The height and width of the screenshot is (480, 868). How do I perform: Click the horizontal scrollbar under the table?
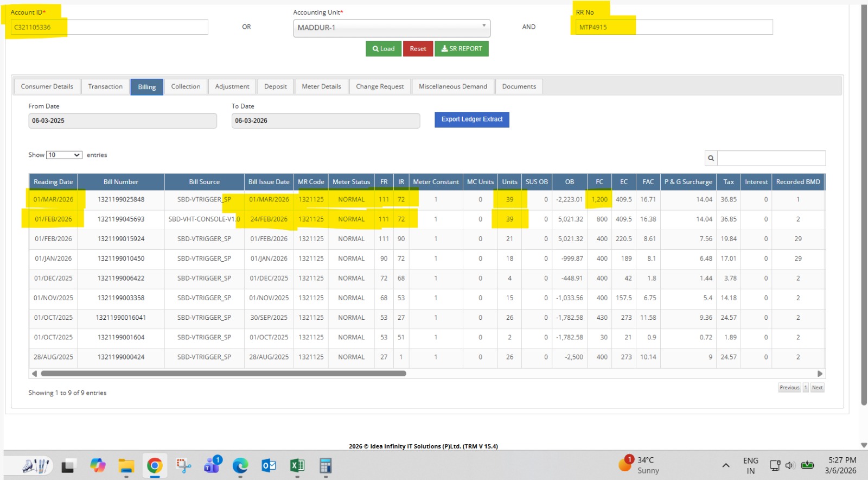pos(223,374)
